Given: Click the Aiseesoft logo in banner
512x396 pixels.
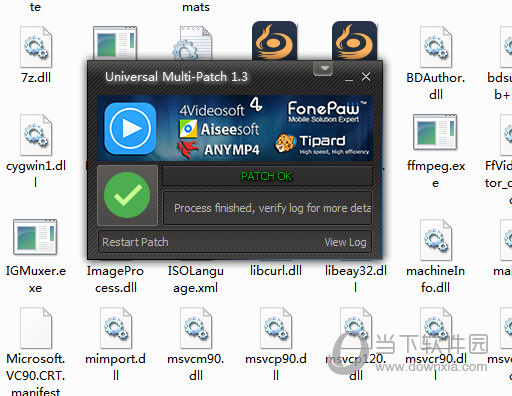Looking at the screenshot, I should tap(219, 129).
